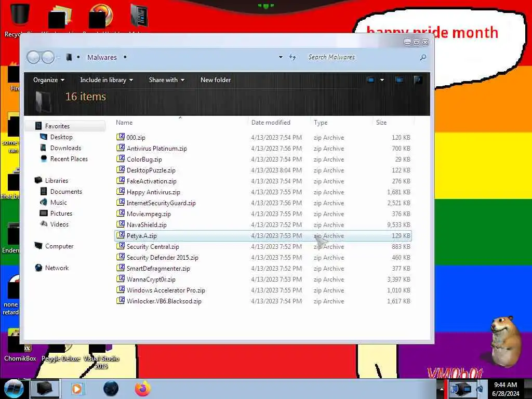Open the 000.zip archive icon

[x=121, y=137]
